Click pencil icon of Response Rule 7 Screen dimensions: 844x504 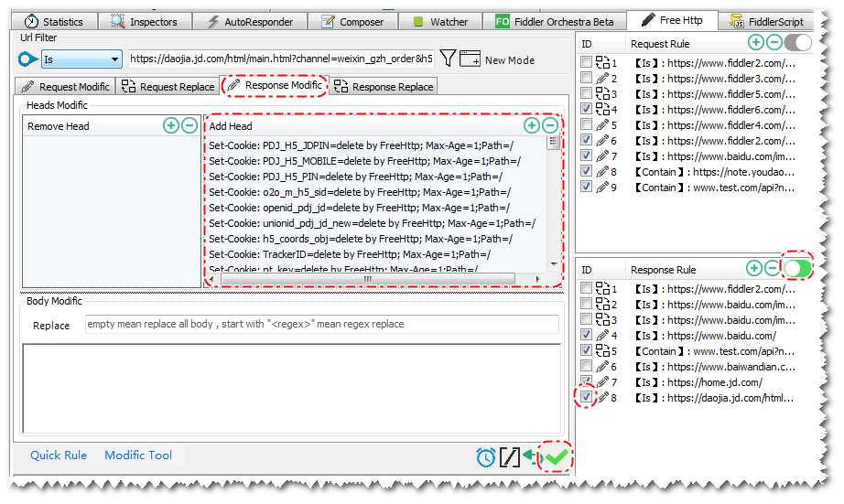click(x=602, y=382)
